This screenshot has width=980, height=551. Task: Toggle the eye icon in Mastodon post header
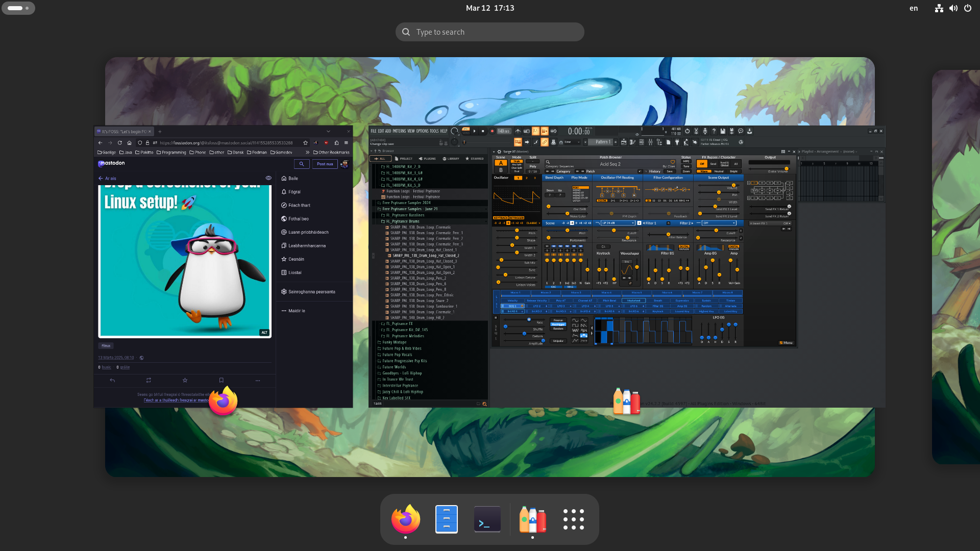(268, 178)
